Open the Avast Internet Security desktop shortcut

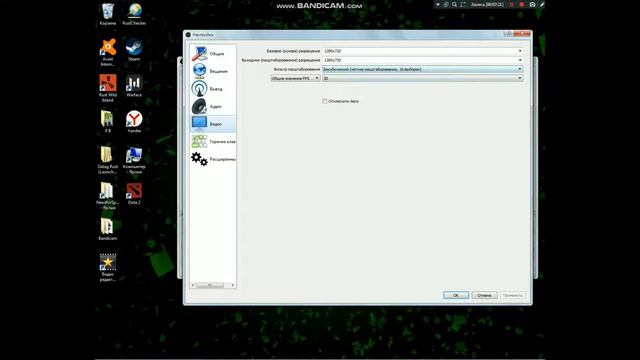108,52
